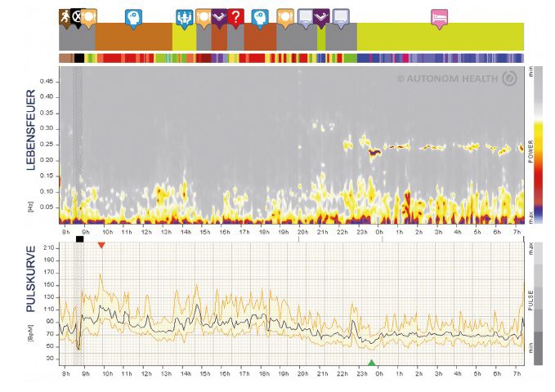Click the leftmost orange meal icon
Image resolution: width=555 pixels, height=392 pixels.
(88, 15)
